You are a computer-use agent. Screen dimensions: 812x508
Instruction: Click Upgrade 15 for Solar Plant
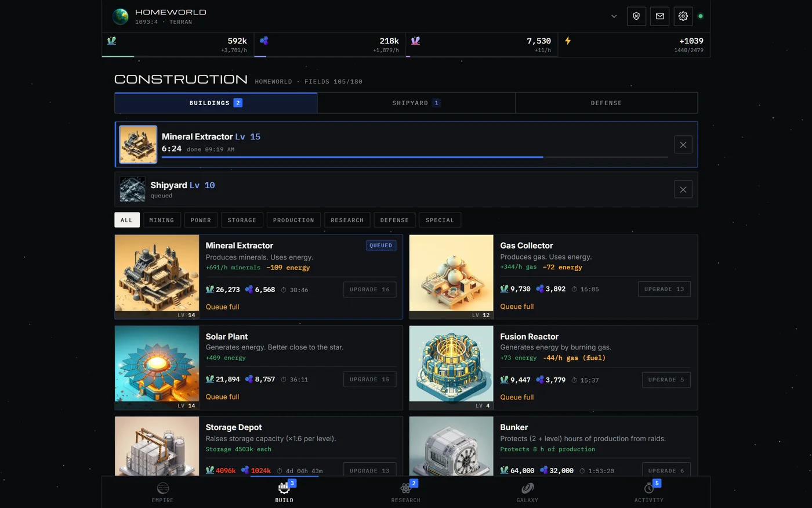click(369, 379)
